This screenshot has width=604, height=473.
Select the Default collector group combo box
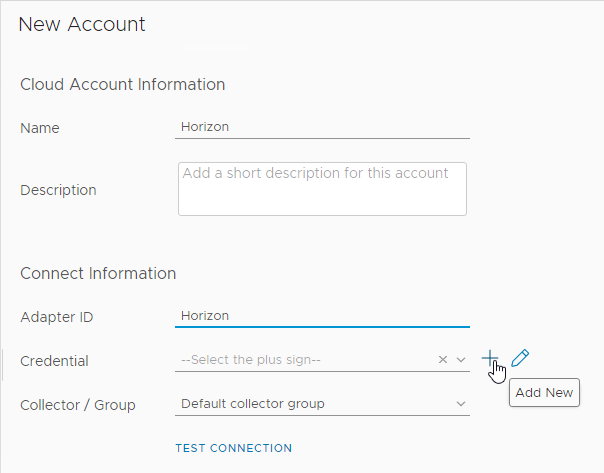tap(322, 404)
